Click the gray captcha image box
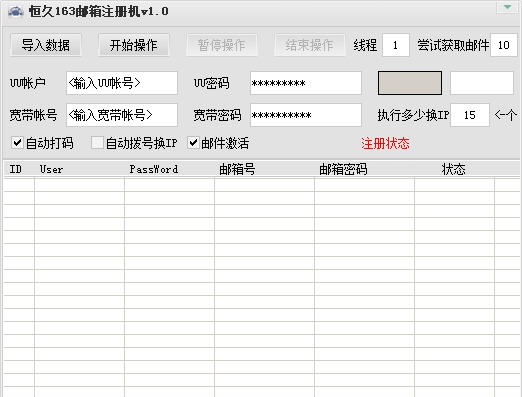This screenshot has height=397, width=522. pos(410,83)
